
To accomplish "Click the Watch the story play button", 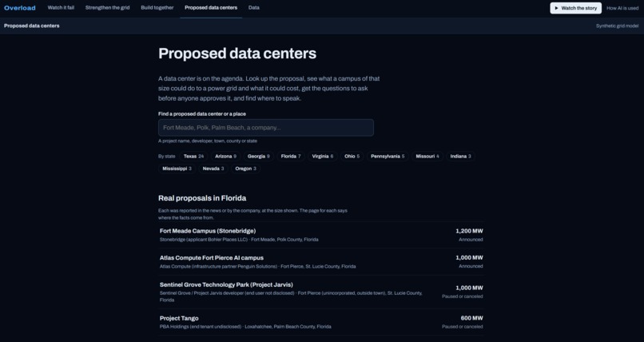I will (575, 8).
